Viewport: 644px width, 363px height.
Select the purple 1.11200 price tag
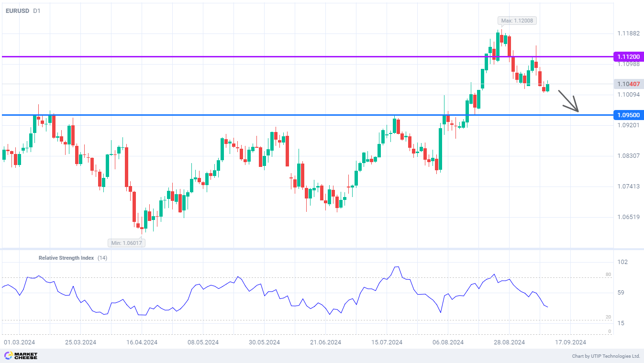click(628, 56)
